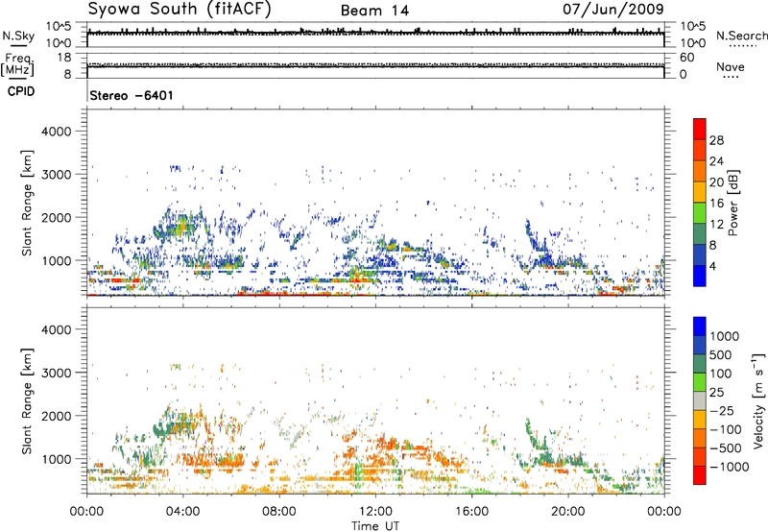
Task: Pick the red top segment of power colorbar
Action: (700, 129)
